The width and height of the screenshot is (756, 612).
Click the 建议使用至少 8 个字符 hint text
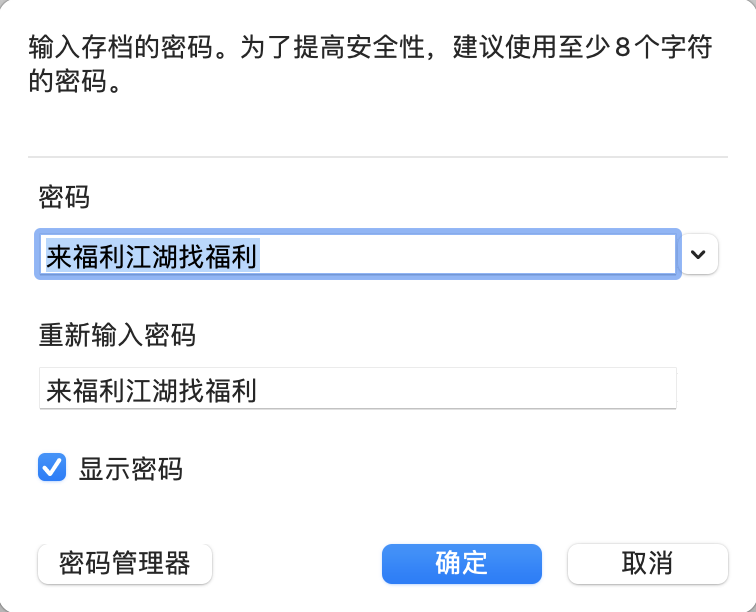tap(582, 48)
